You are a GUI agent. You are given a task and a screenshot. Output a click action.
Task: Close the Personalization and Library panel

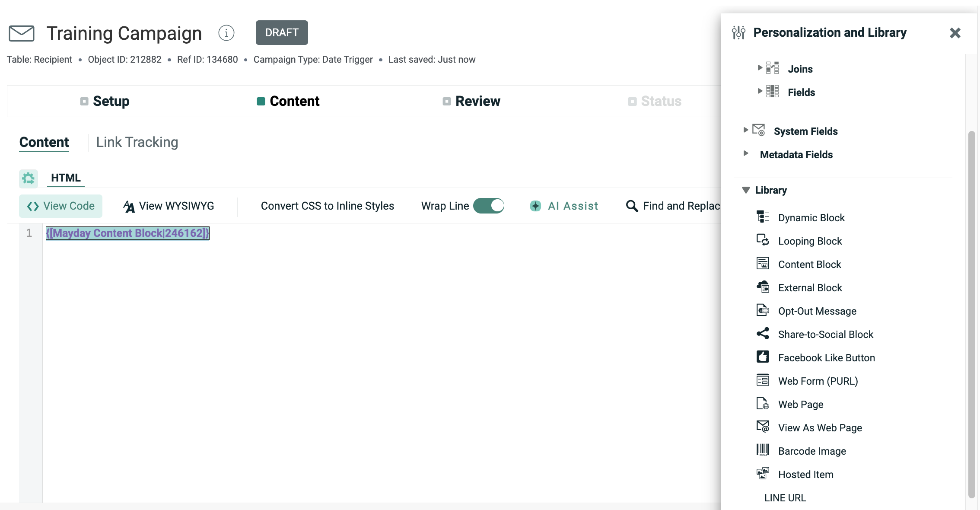955,33
